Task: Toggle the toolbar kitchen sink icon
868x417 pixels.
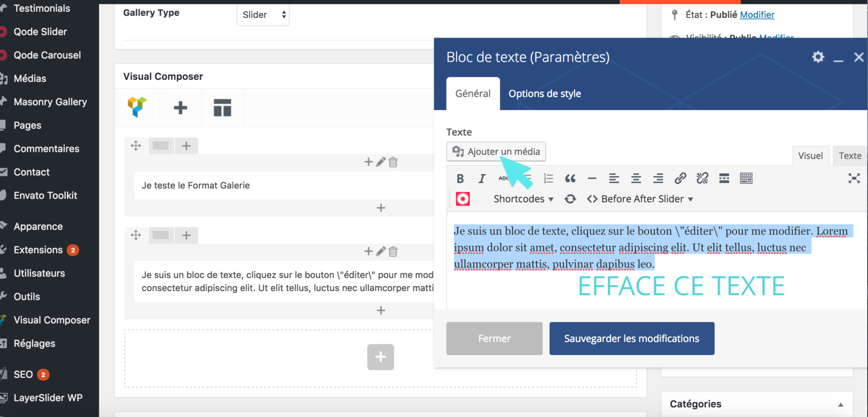Action: click(746, 179)
